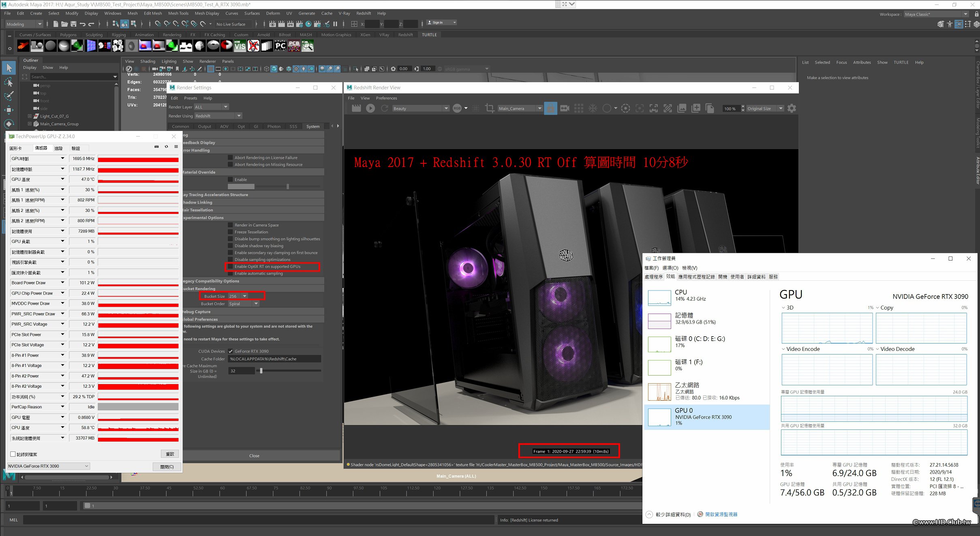The height and width of the screenshot is (536, 980).
Task: Toggle Material Override Enable checkbox
Action: [230, 179]
